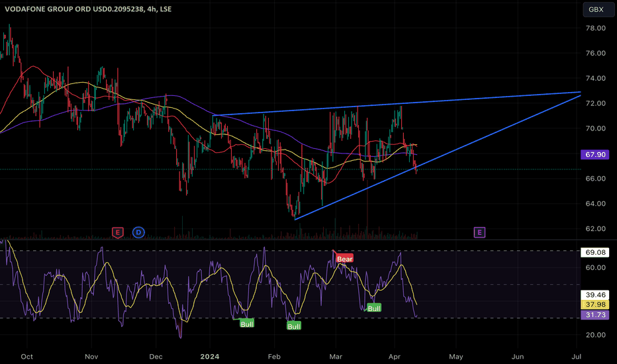Select the Bull label near late January
This screenshot has width=617, height=364.
[247, 324]
